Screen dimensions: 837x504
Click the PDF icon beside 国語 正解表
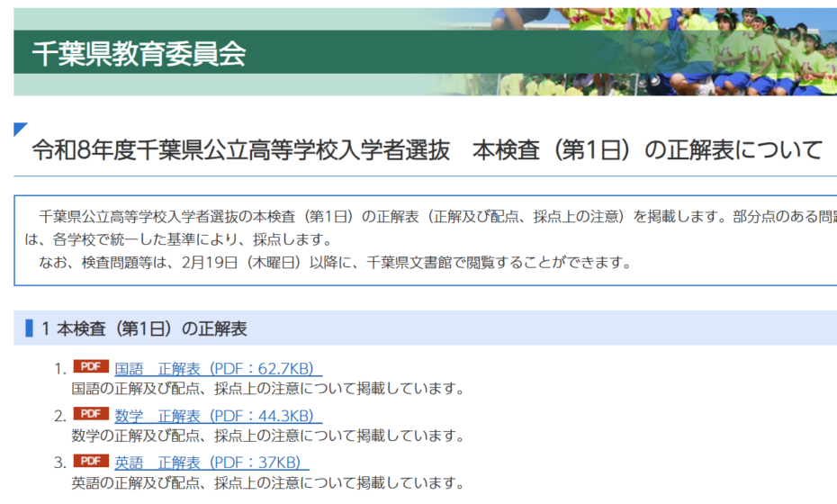click(x=90, y=367)
